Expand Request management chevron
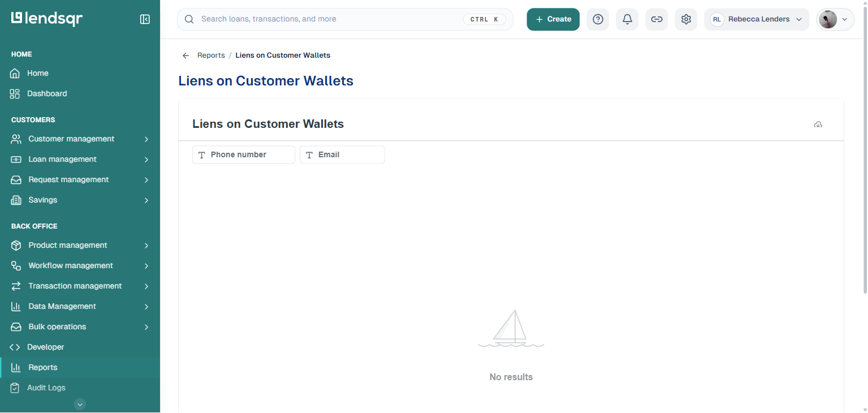868x413 pixels. [146, 180]
